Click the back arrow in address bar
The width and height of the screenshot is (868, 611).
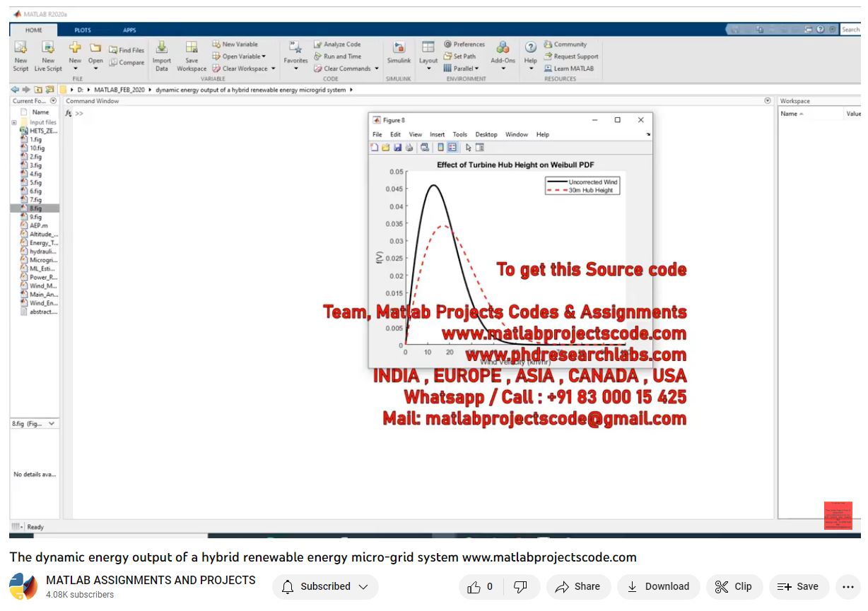(x=15, y=90)
